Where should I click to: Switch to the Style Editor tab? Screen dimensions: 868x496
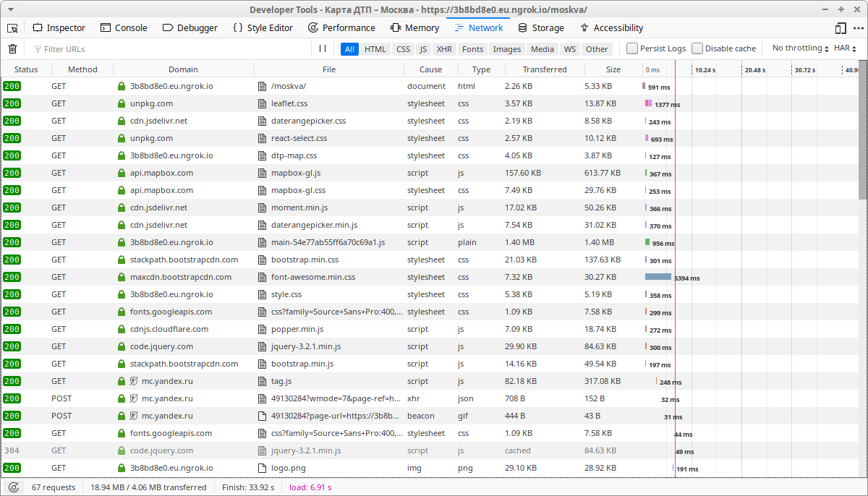(263, 28)
